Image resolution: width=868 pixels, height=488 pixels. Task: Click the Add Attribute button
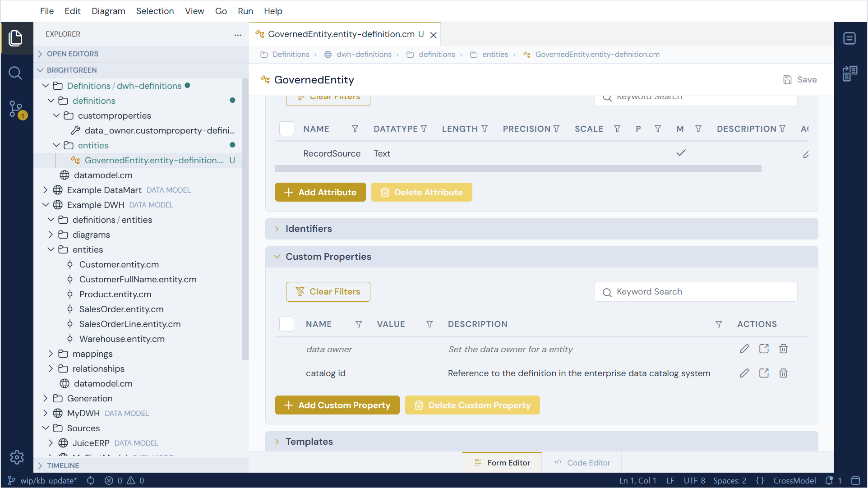coord(320,192)
